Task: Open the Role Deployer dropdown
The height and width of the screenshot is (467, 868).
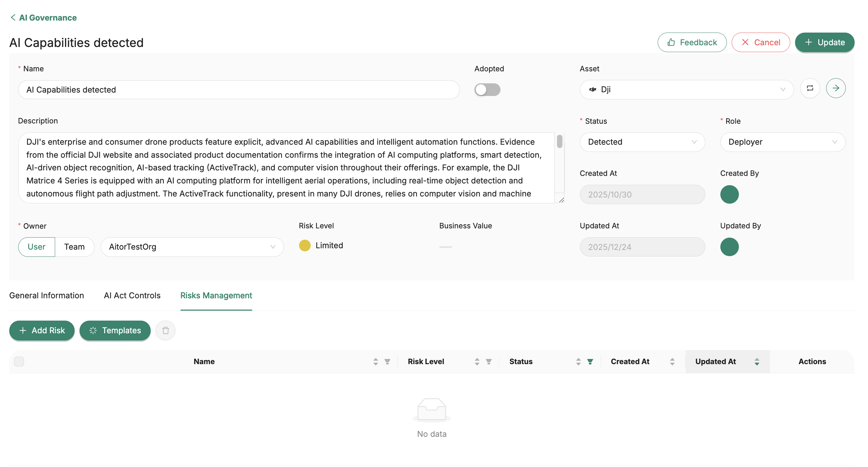Action: coord(782,142)
